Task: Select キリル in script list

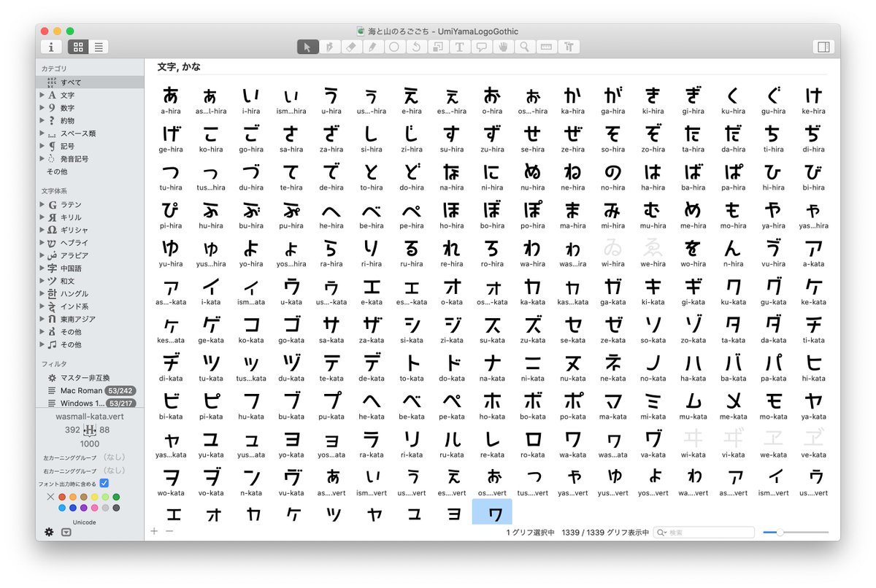Action: [x=71, y=217]
